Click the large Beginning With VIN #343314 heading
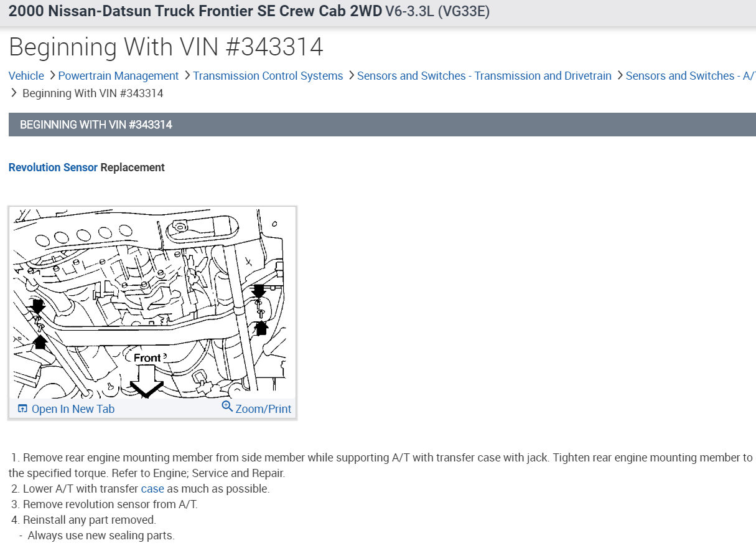The width and height of the screenshot is (756, 553). 166,47
